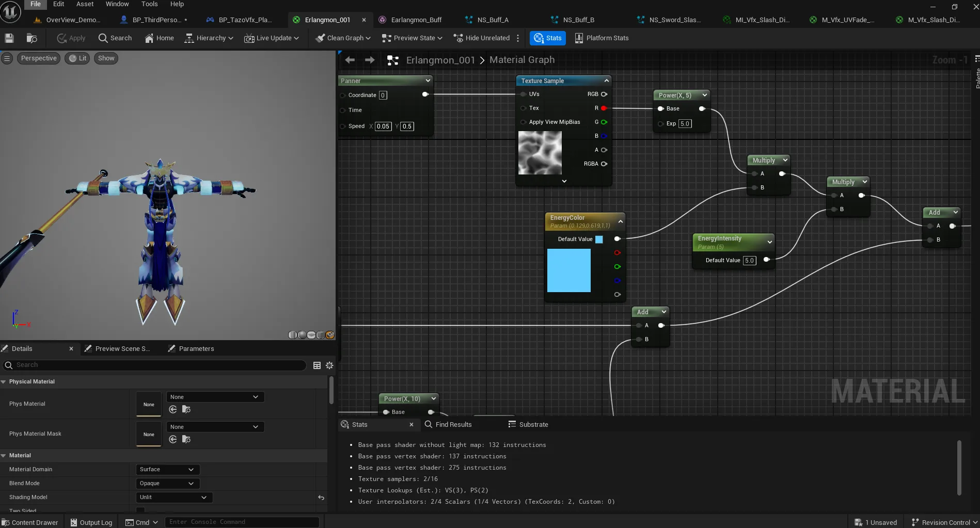Click the Clean Graph button
The width and height of the screenshot is (980, 528).
[x=343, y=38]
